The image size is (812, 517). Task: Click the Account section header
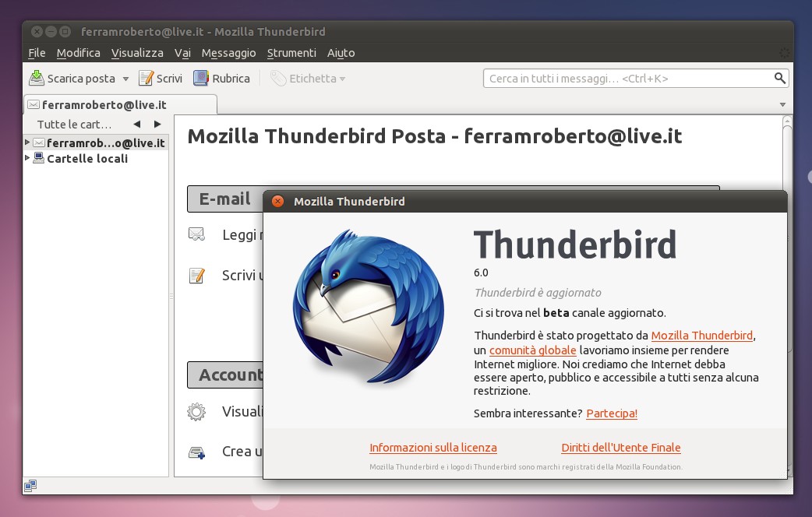(225, 375)
